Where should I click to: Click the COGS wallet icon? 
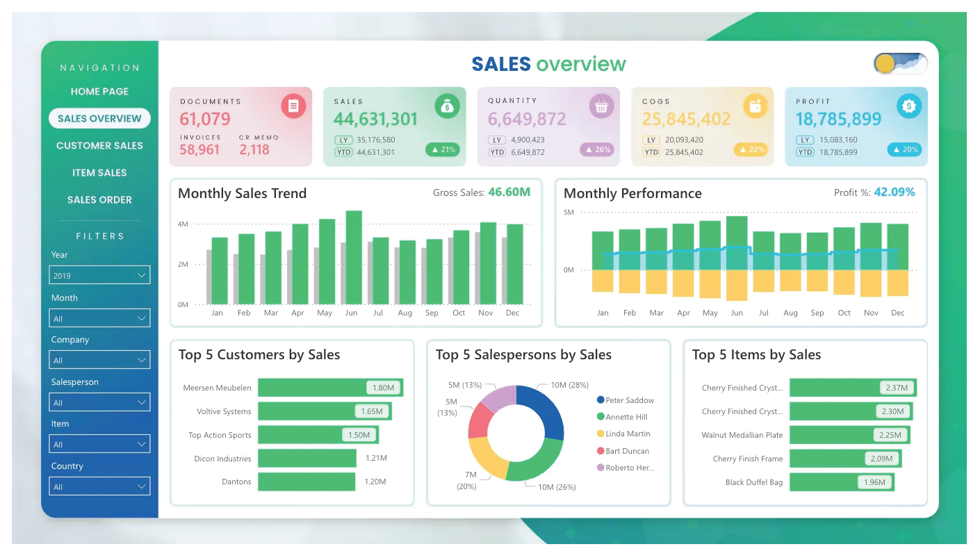[755, 106]
